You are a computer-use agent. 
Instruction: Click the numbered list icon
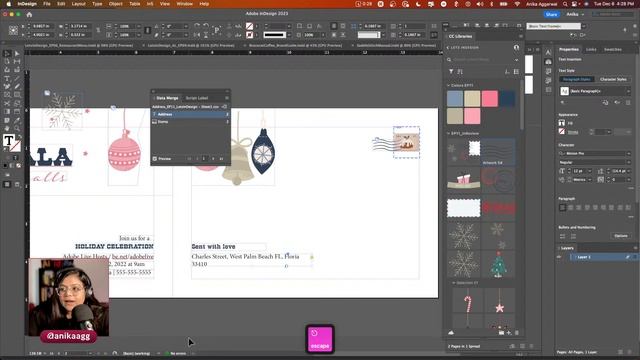(573, 236)
